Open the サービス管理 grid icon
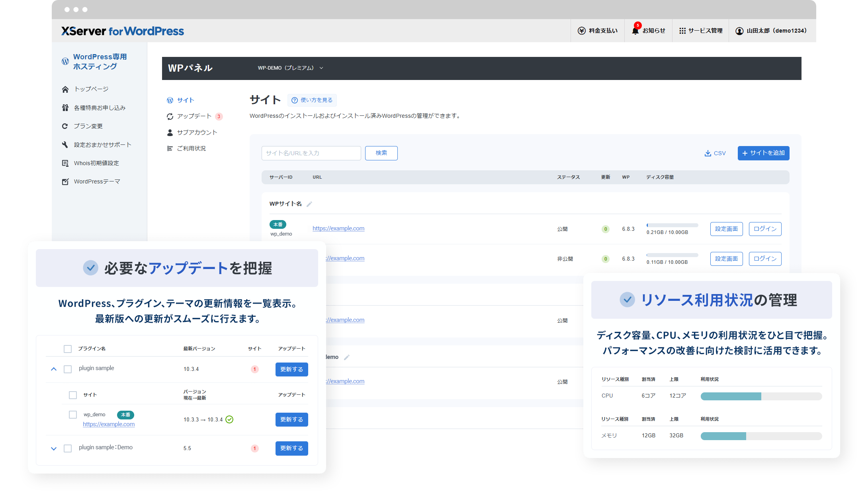The image size is (868, 503). coord(682,31)
